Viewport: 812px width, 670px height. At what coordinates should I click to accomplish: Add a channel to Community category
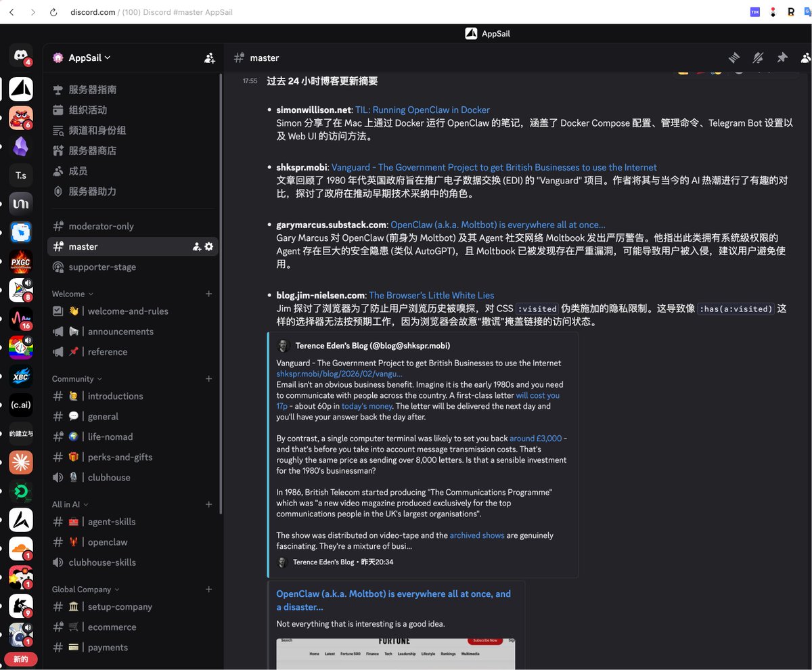[208, 379]
